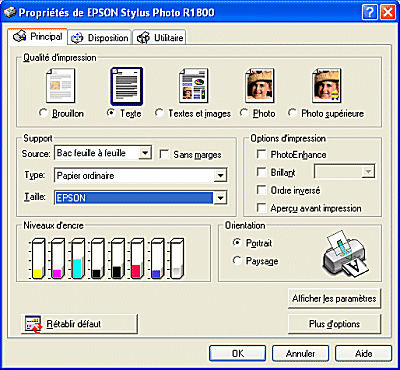Expand the paper Type dropdown
Screen dimensions: 400x370
pos(220,175)
